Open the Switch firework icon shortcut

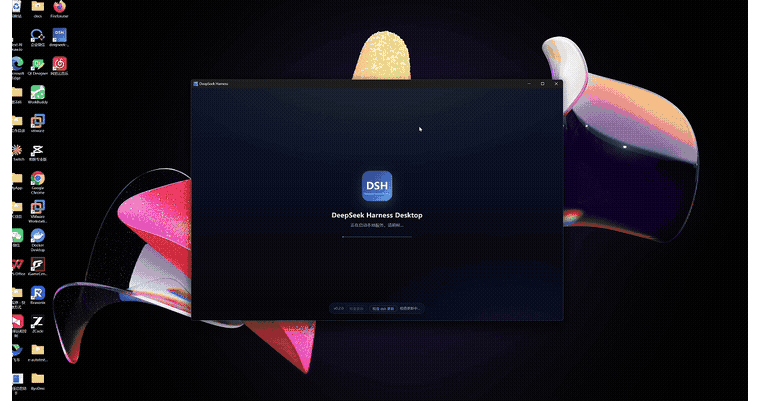coord(18,152)
